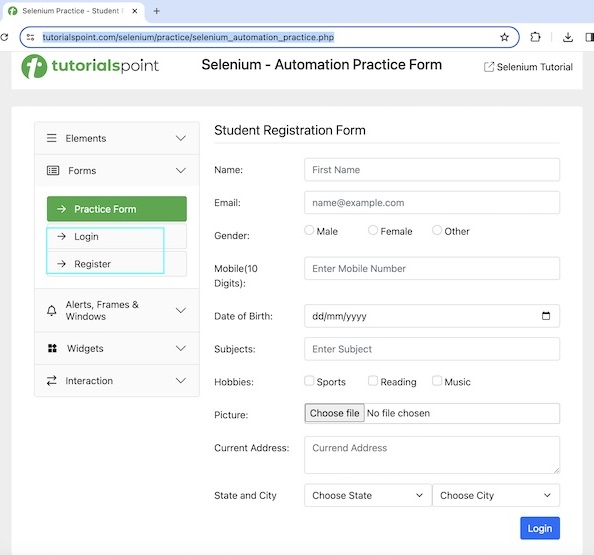The image size is (594, 555).
Task: Tick the Music hobby checkbox
Action: (x=437, y=381)
